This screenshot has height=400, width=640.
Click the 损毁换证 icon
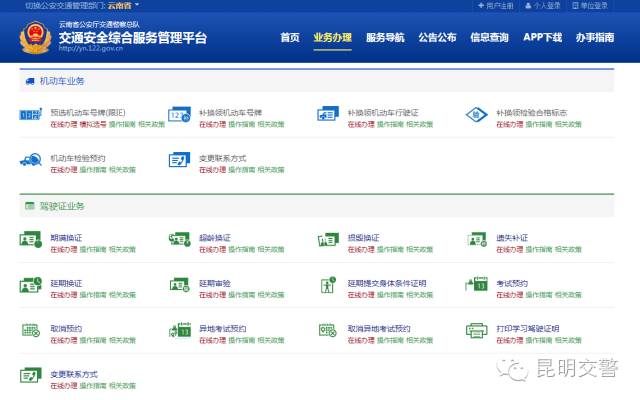pos(328,240)
